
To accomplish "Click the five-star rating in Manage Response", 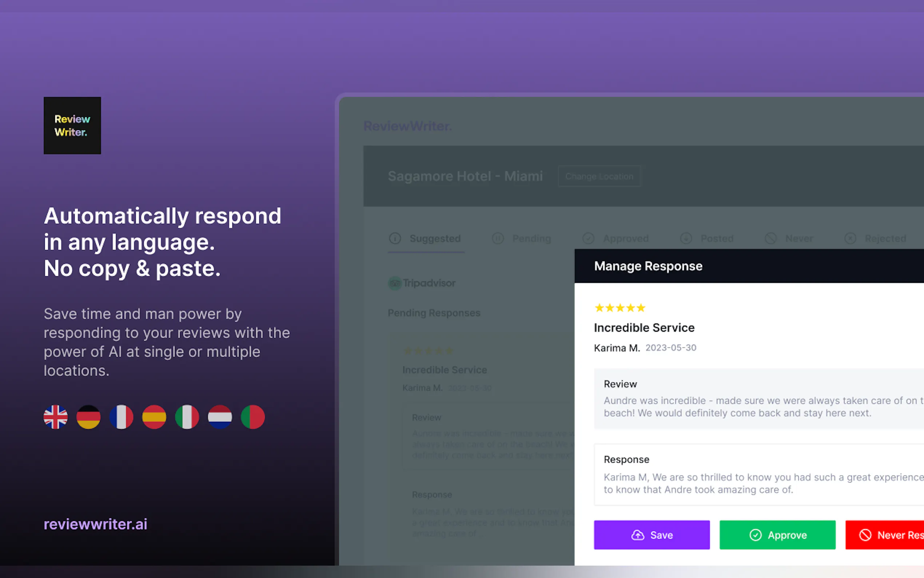I will point(620,308).
